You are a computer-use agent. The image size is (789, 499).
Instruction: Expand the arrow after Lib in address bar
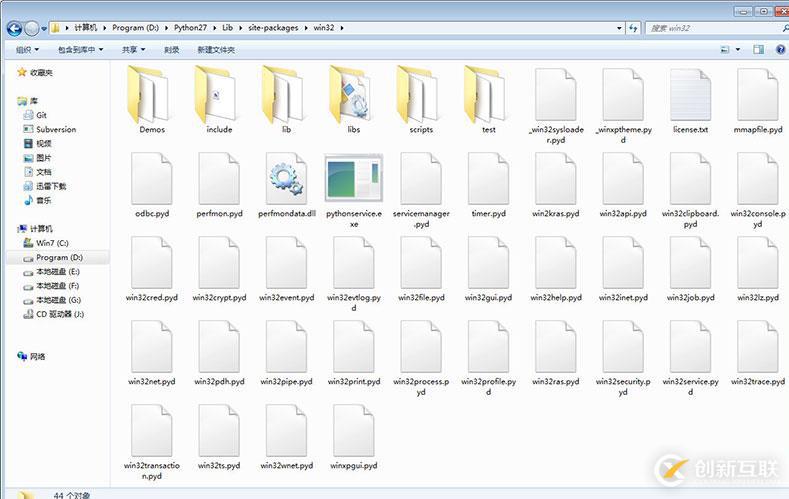click(x=240, y=28)
